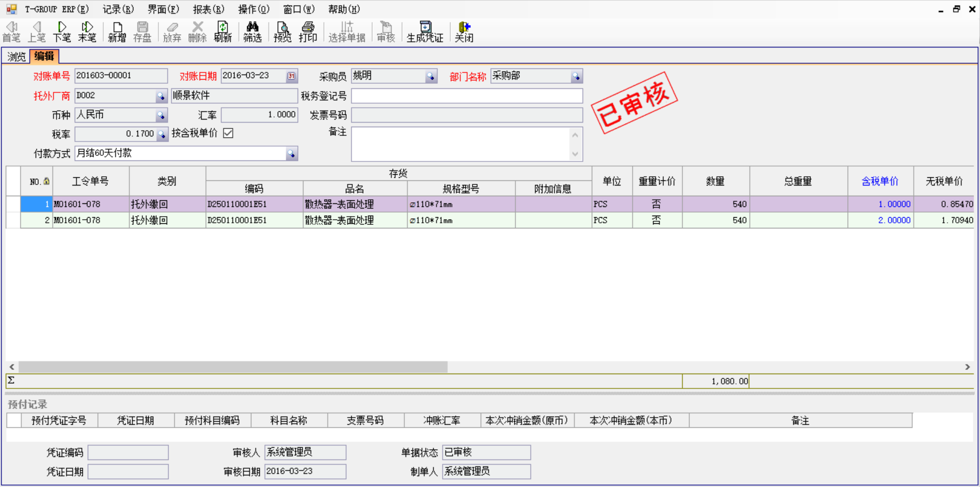Screen dimensions: 980x487
Task: Print the document with 打印
Action: (x=308, y=32)
